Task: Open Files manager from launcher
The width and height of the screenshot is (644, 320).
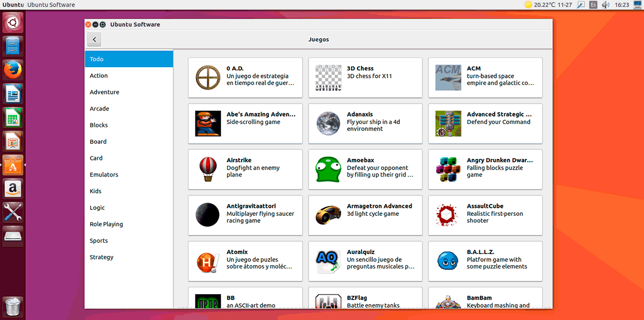Action: (13, 46)
